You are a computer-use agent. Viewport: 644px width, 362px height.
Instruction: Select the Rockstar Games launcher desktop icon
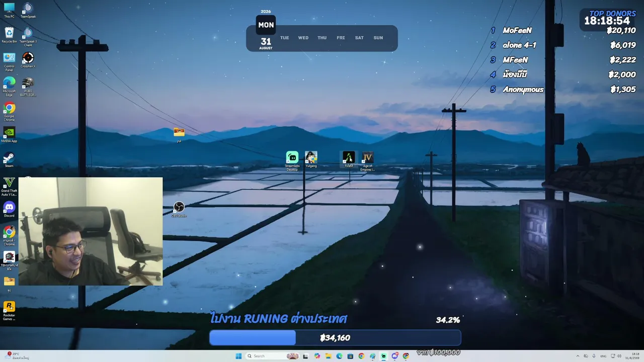coord(9,310)
